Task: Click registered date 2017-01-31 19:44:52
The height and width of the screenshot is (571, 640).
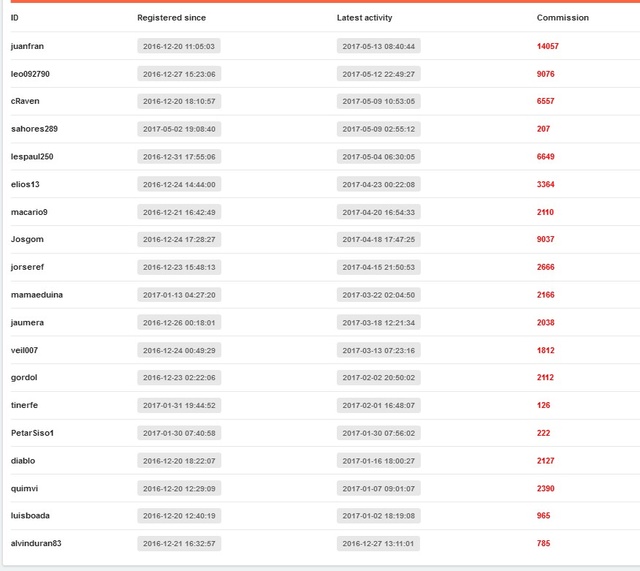Action: point(179,405)
